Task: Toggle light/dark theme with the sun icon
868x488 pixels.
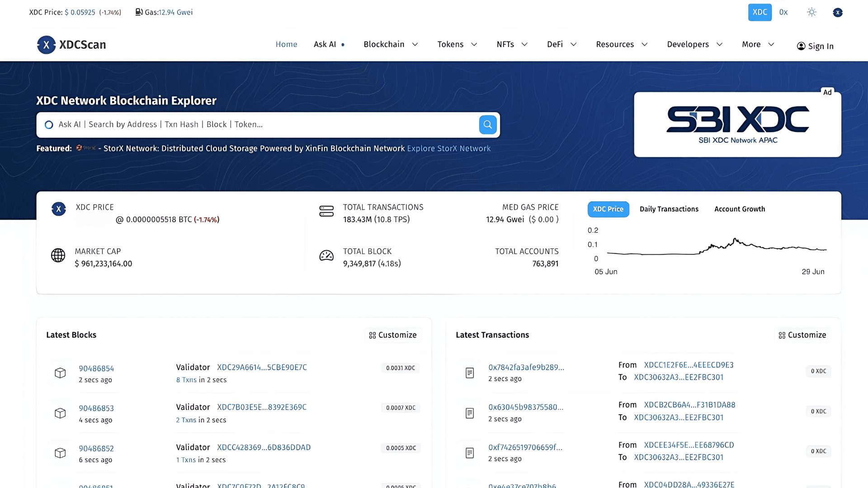Action: tap(811, 12)
